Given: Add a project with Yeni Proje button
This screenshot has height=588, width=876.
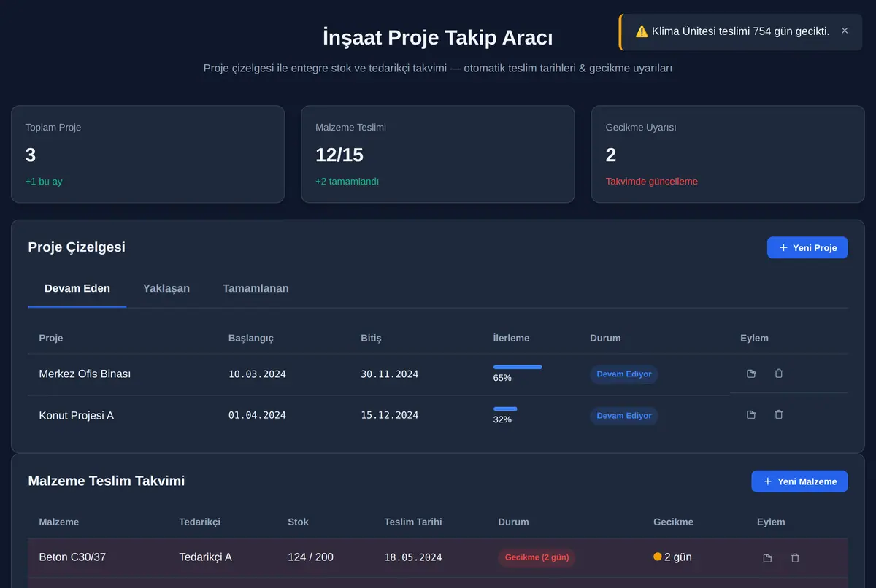Looking at the screenshot, I should click(x=807, y=247).
